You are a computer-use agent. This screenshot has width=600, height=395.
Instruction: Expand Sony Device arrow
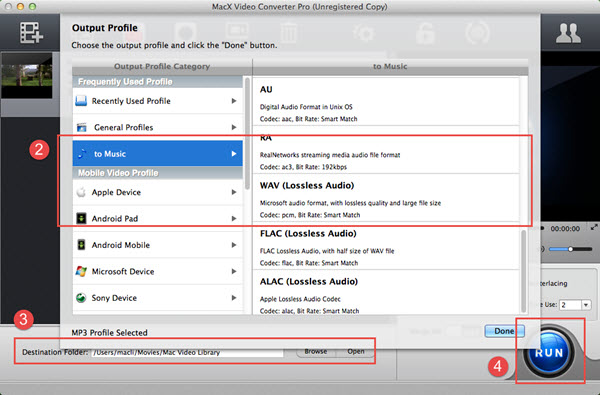click(x=234, y=298)
